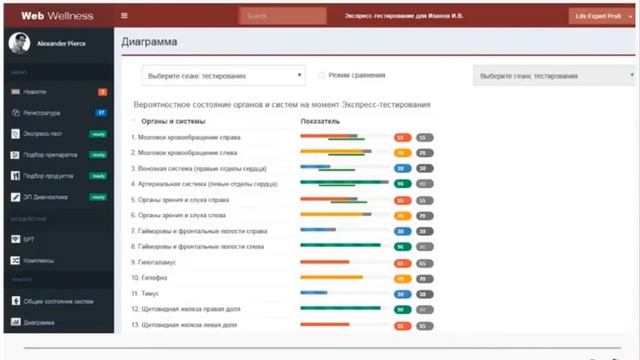Click the orange badge next to Новости
640x360 pixels.
click(x=102, y=92)
